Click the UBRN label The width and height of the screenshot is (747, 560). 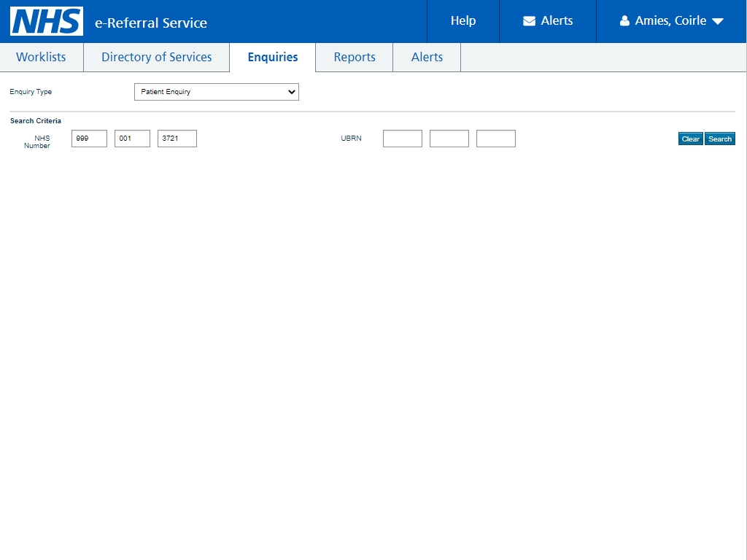tap(351, 139)
